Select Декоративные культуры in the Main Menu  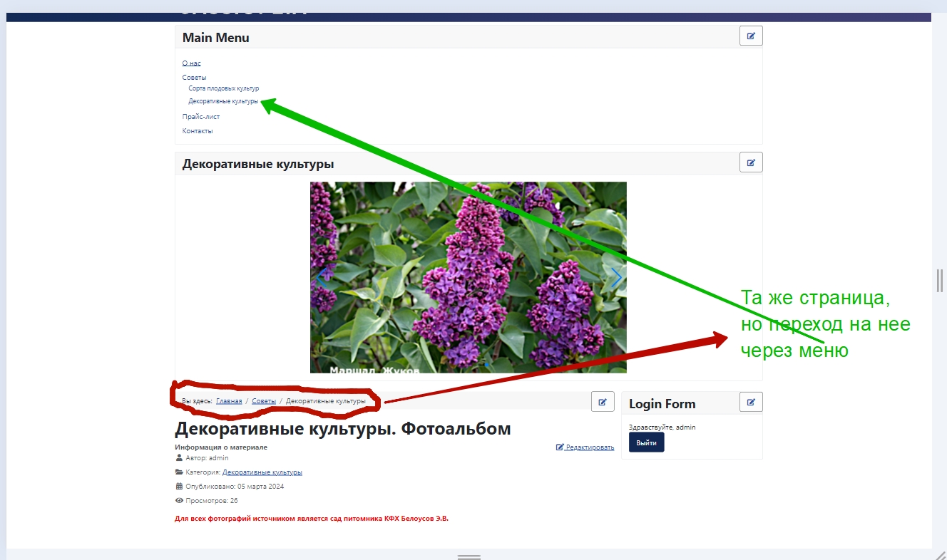223,101
